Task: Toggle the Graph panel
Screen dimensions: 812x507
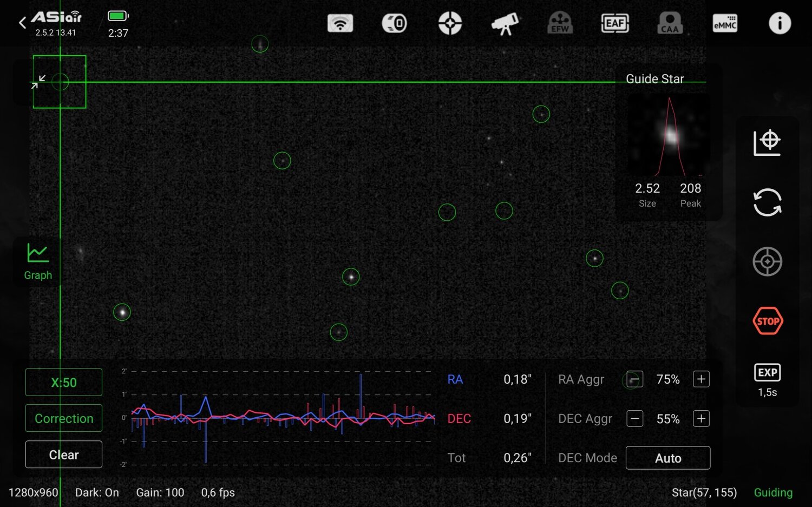Action: pyautogui.click(x=38, y=262)
